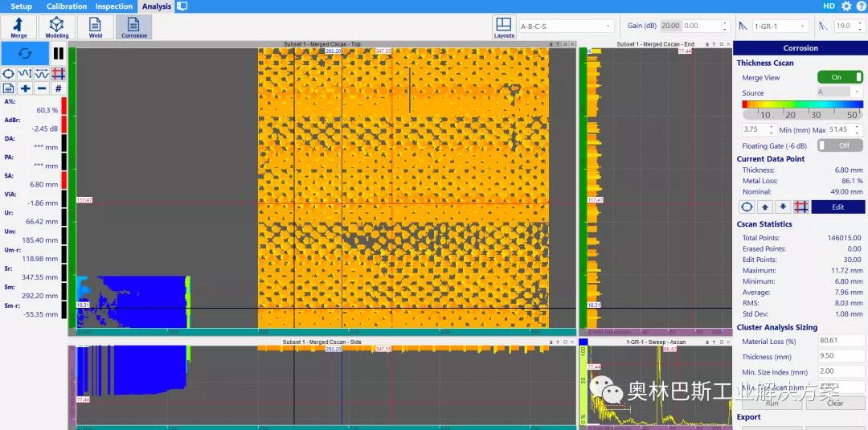Click the plus icon to add reading
The height and width of the screenshot is (430, 868).
point(25,88)
